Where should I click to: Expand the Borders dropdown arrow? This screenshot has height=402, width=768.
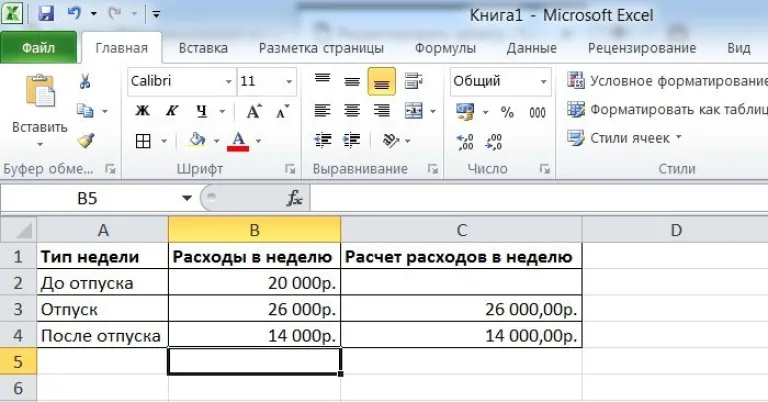click(164, 142)
